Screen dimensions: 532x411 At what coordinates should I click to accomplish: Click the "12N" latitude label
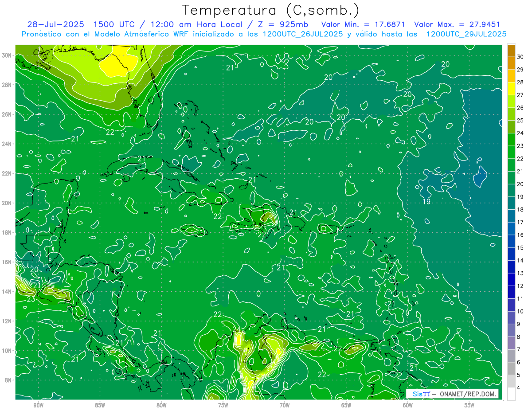(x=7, y=321)
